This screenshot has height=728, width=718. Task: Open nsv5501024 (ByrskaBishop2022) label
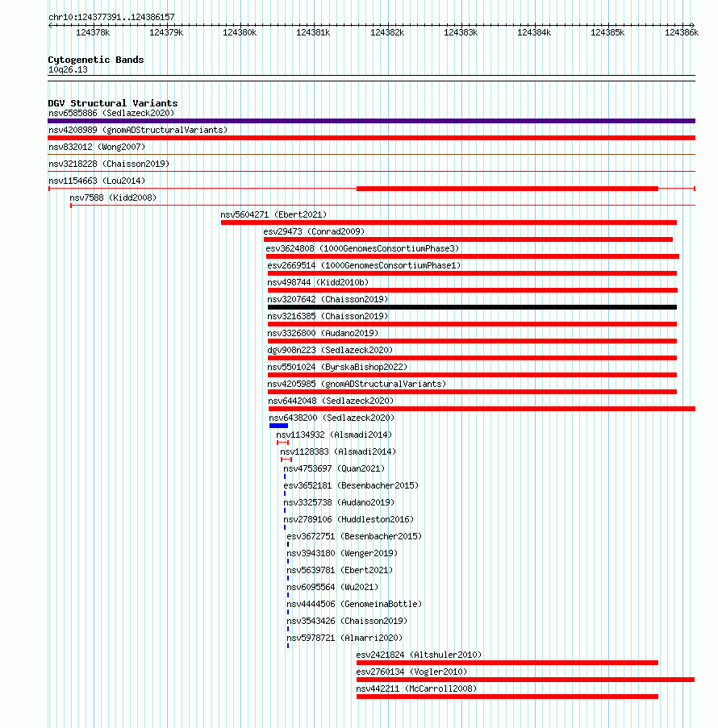[337, 367]
